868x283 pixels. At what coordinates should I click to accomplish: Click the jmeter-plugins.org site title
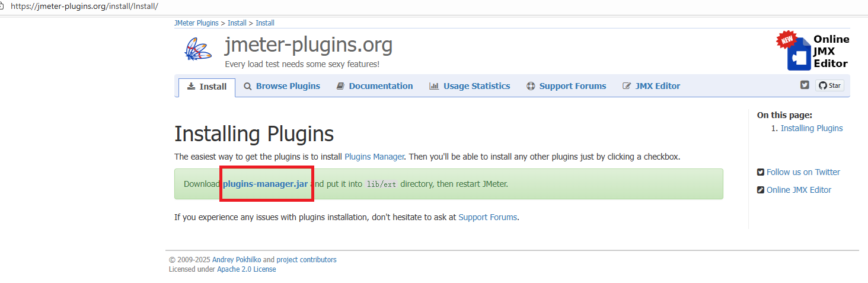(x=308, y=44)
